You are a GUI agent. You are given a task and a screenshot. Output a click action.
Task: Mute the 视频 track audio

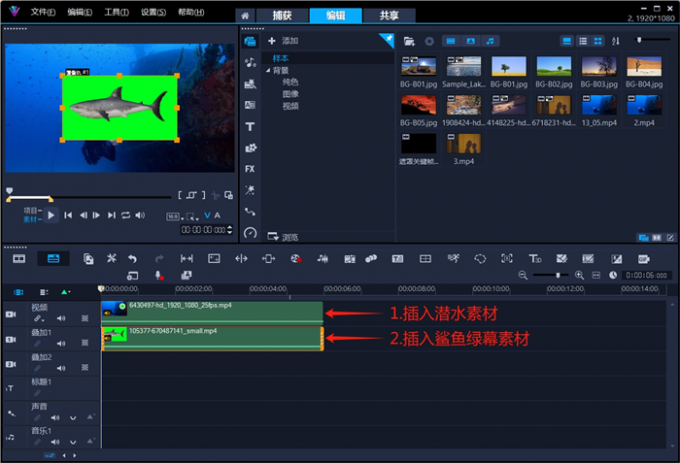61,319
